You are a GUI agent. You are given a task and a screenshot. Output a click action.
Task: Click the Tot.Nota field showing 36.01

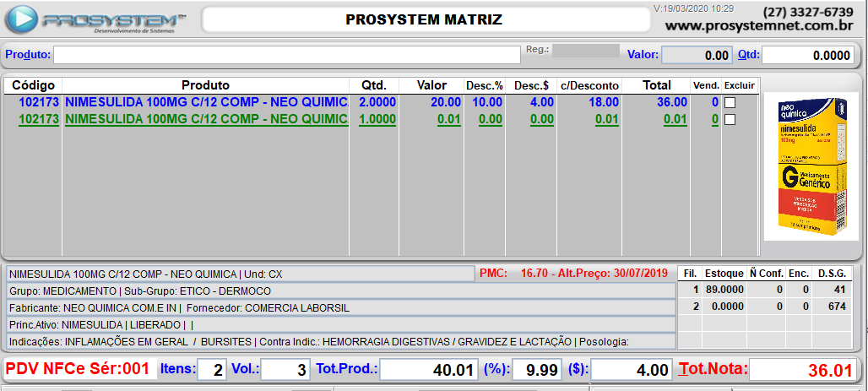pyautogui.click(x=801, y=369)
